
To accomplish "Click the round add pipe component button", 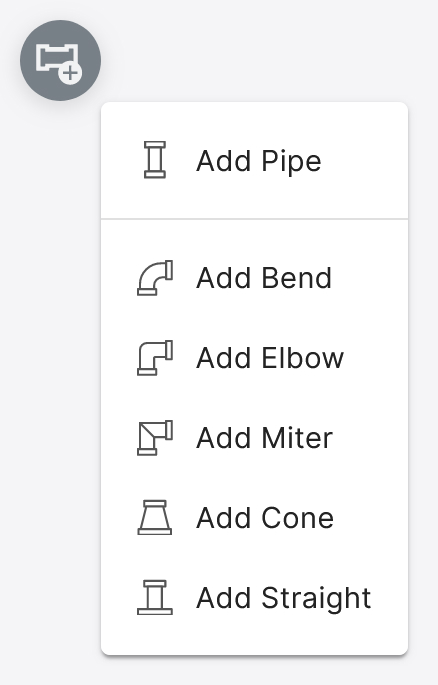I will click(x=60, y=60).
